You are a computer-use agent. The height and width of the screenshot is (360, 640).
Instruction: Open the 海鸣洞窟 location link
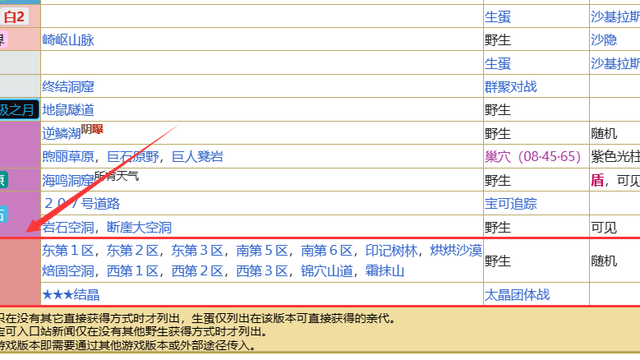tap(68, 180)
